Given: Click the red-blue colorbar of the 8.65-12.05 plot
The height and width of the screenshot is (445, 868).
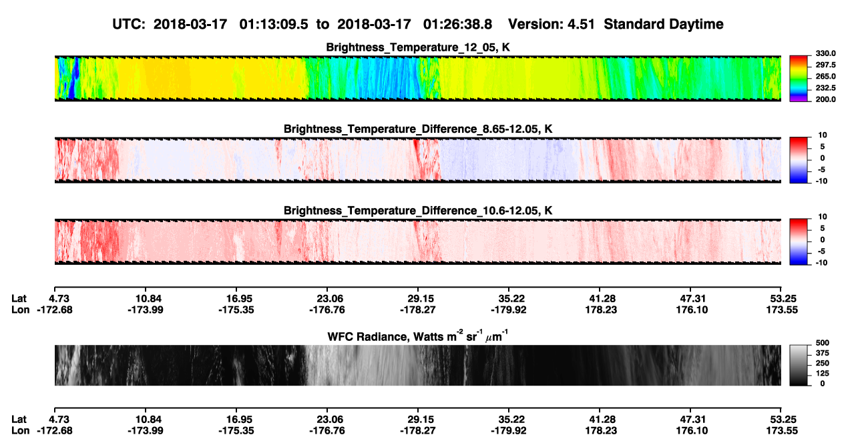Looking at the screenshot, I should pyautogui.click(x=798, y=158).
